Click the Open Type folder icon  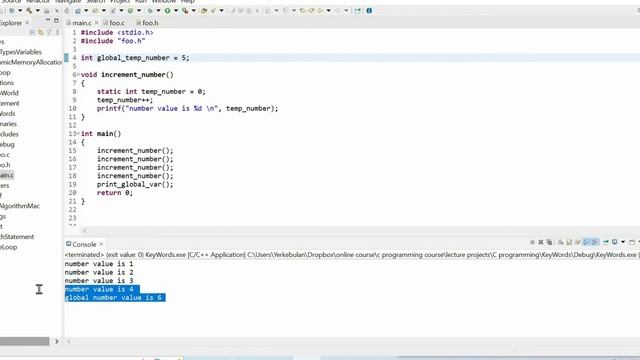(204, 11)
